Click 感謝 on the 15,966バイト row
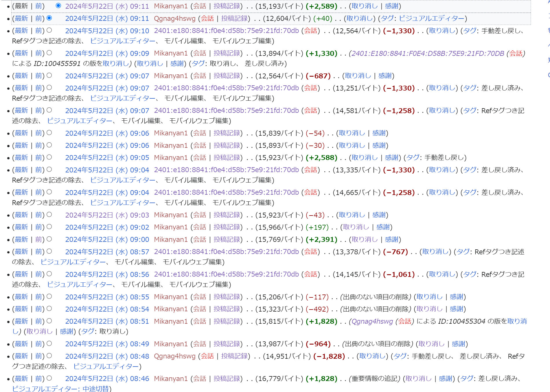The width and height of the screenshot is (550, 392). pos(383,227)
